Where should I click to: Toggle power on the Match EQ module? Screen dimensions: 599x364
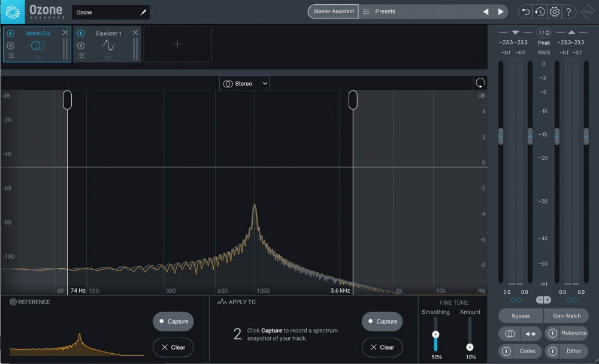(11, 34)
